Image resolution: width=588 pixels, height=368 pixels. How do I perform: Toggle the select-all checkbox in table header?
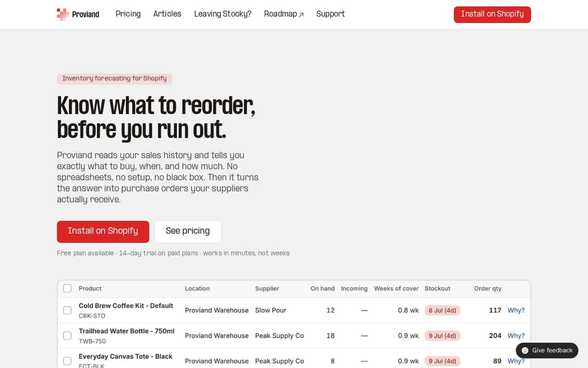pyautogui.click(x=68, y=288)
